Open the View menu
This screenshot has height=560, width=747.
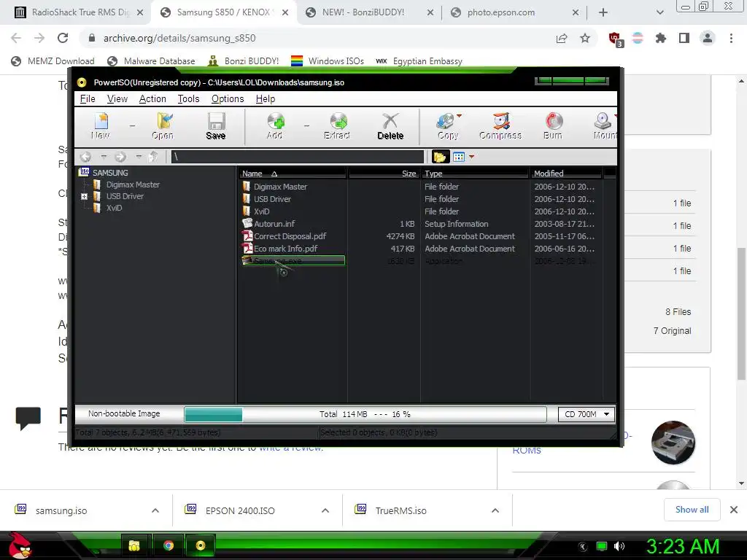pos(117,99)
